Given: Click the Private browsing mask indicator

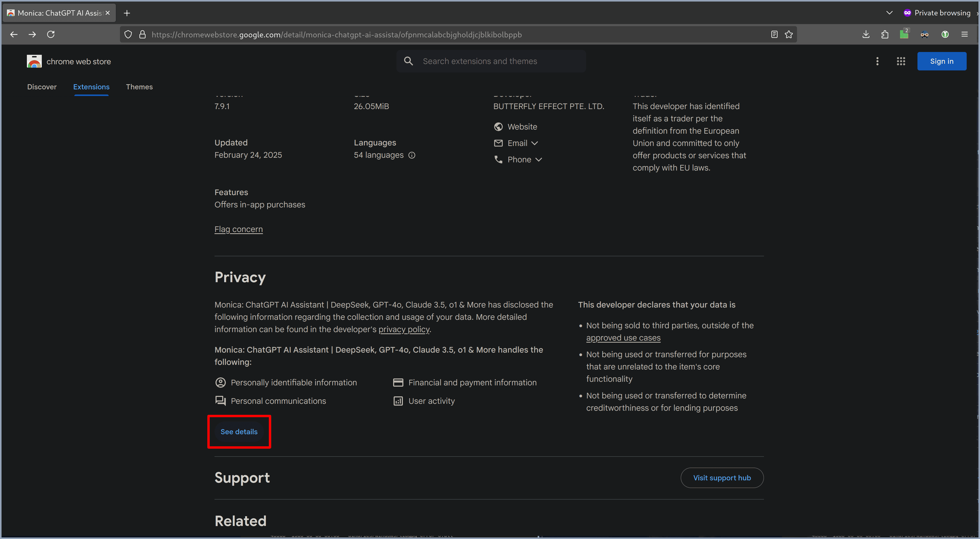Looking at the screenshot, I should [907, 13].
